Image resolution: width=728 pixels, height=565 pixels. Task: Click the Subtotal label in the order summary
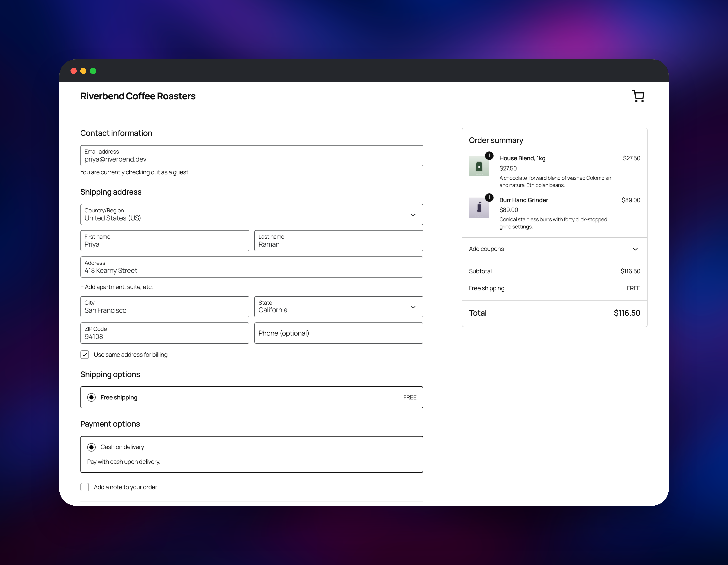[x=480, y=271]
